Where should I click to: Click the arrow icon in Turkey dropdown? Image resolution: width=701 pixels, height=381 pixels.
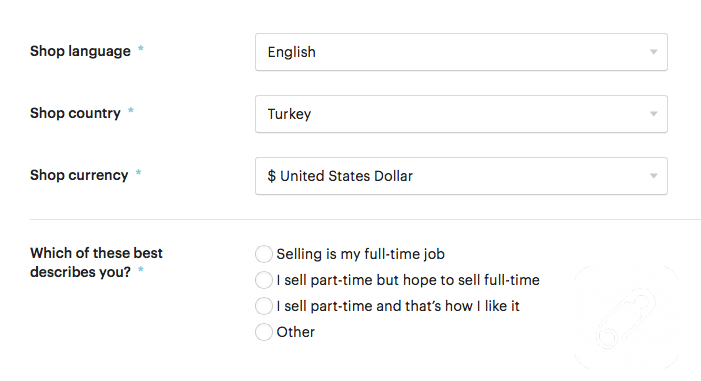tap(654, 114)
